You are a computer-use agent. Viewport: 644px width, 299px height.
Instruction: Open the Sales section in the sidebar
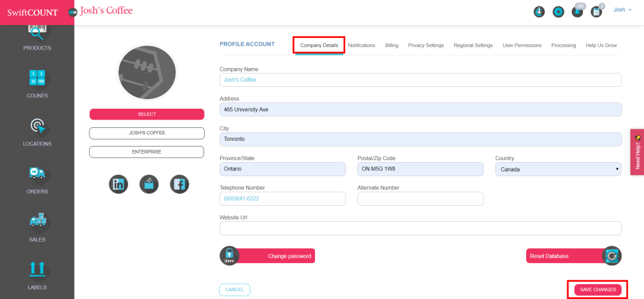click(37, 228)
